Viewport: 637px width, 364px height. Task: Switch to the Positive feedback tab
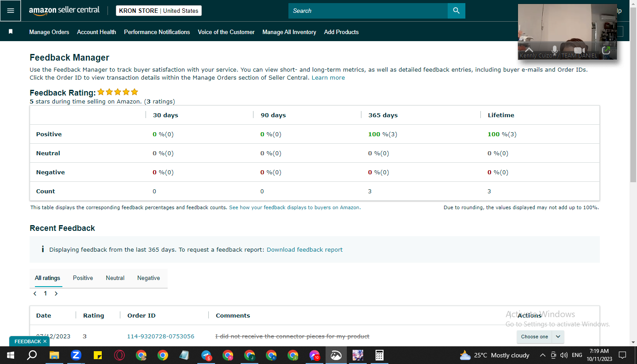pyautogui.click(x=83, y=278)
